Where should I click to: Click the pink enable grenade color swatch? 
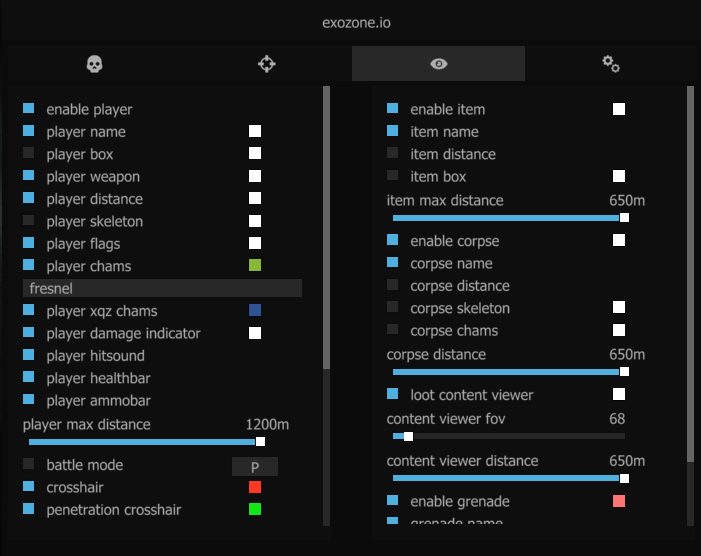[619, 501]
